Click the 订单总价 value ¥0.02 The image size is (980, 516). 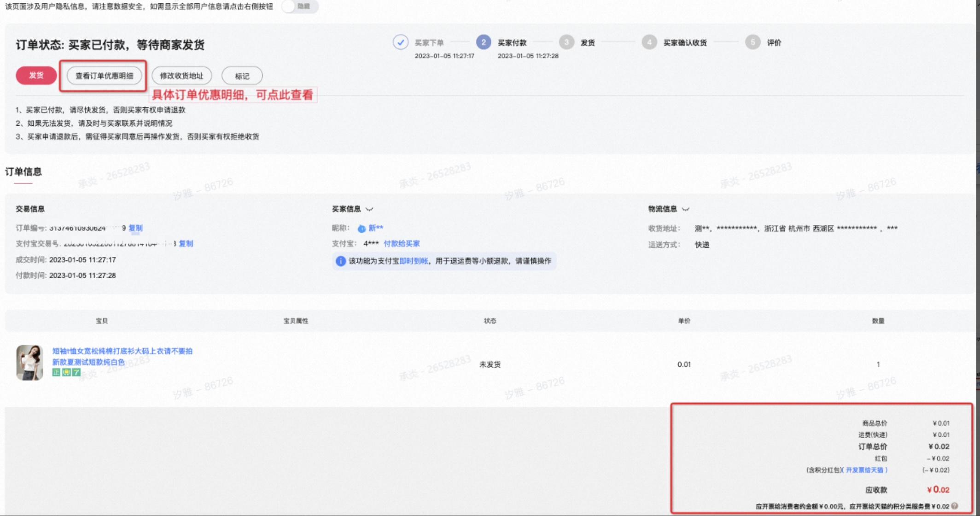click(x=939, y=446)
